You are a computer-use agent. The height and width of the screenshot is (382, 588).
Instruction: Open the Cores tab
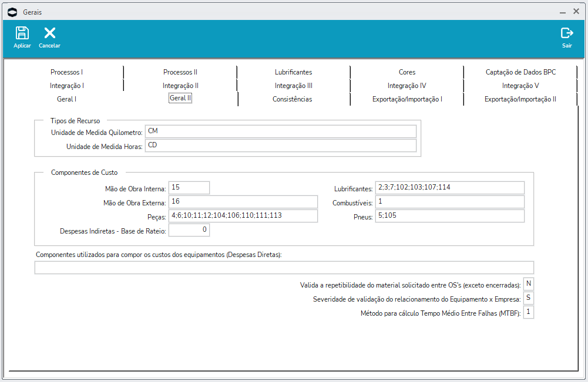click(x=407, y=72)
